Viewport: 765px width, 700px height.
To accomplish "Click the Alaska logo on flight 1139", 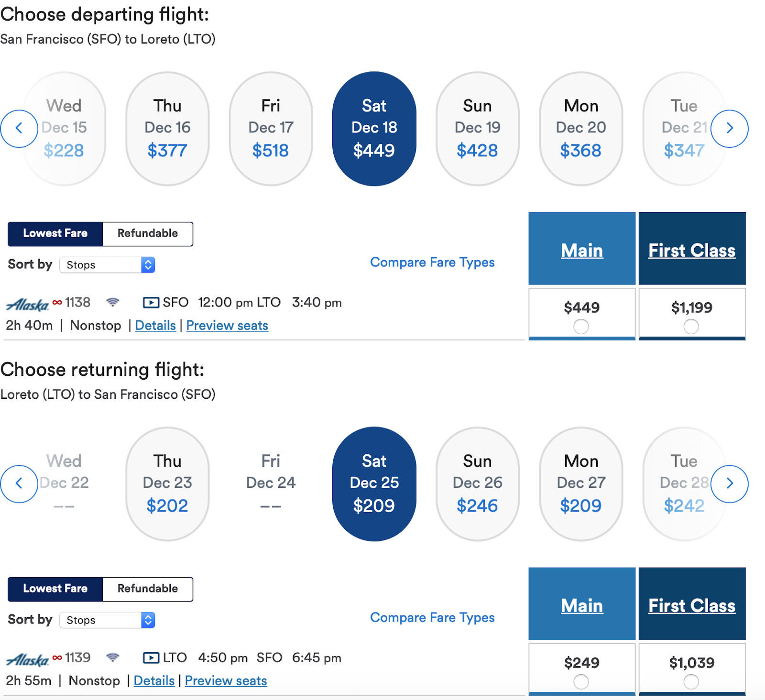I will pyautogui.click(x=27, y=660).
